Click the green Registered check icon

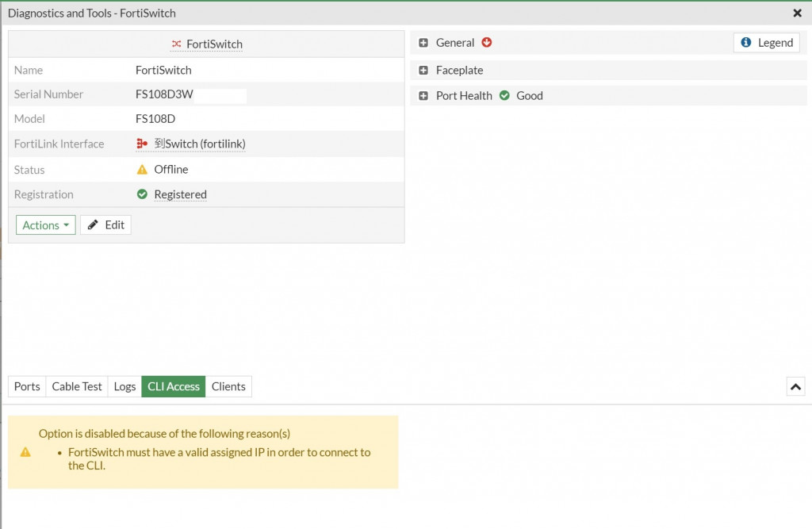point(142,194)
